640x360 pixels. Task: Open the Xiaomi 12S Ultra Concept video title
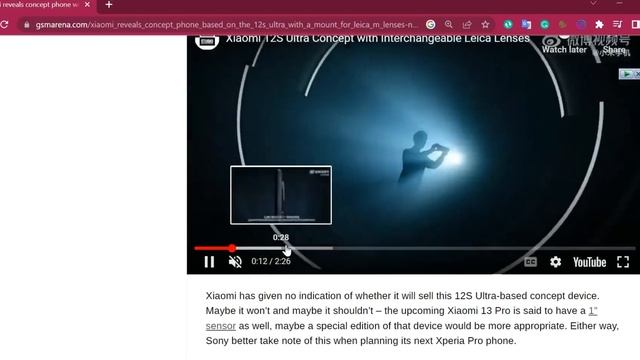click(378, 38)
